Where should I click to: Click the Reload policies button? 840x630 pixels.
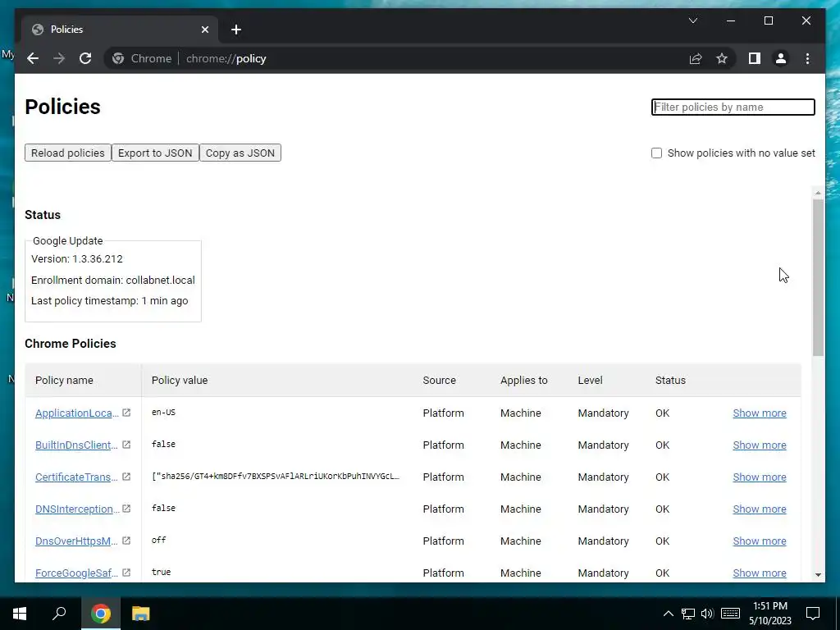(x=68, y=153)
